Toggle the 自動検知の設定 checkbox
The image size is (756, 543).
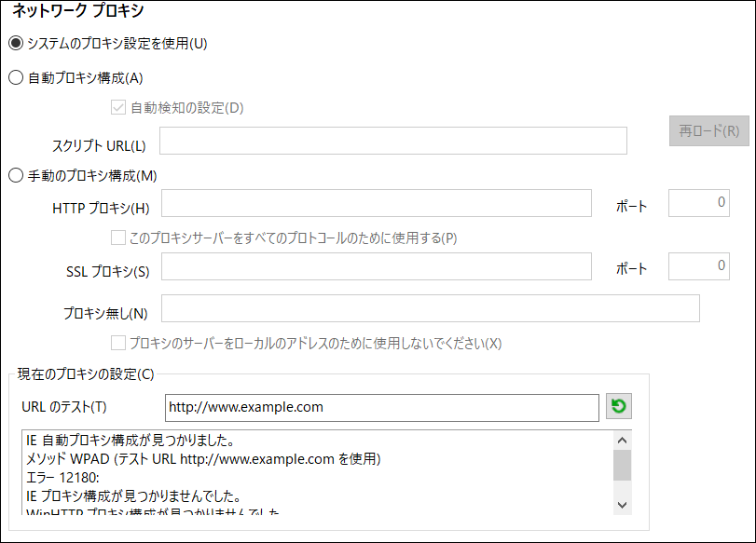click(x=118, y=107)
